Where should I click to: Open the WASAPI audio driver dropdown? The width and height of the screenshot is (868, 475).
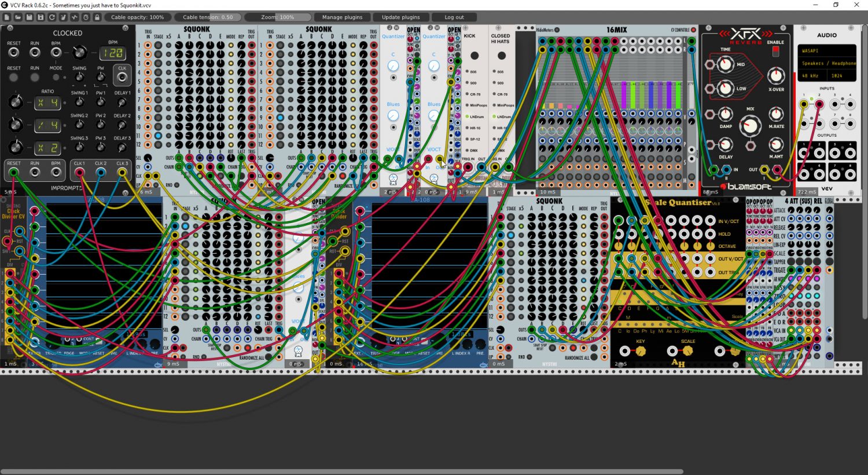(x=826, y=50)
